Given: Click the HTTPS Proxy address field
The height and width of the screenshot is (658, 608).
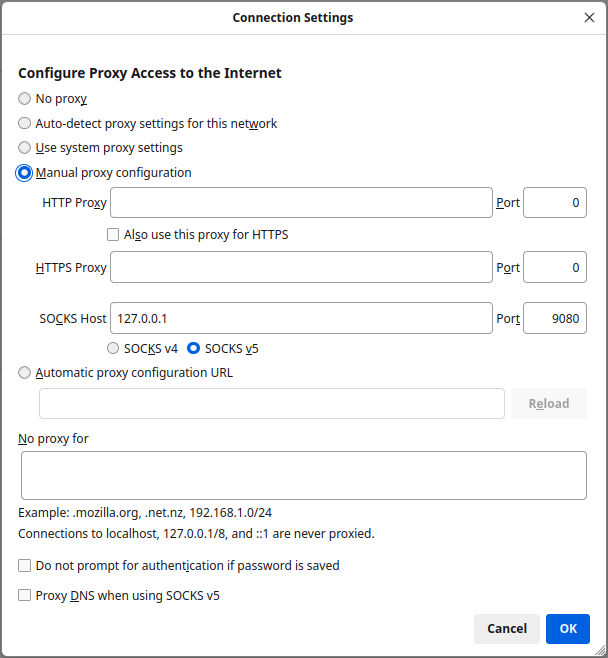Looking at the screenshot, I should tap(301, 267).
